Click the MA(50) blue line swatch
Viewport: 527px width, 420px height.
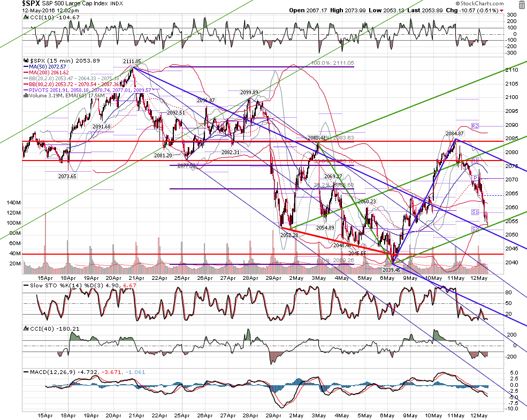click(26, 67)
